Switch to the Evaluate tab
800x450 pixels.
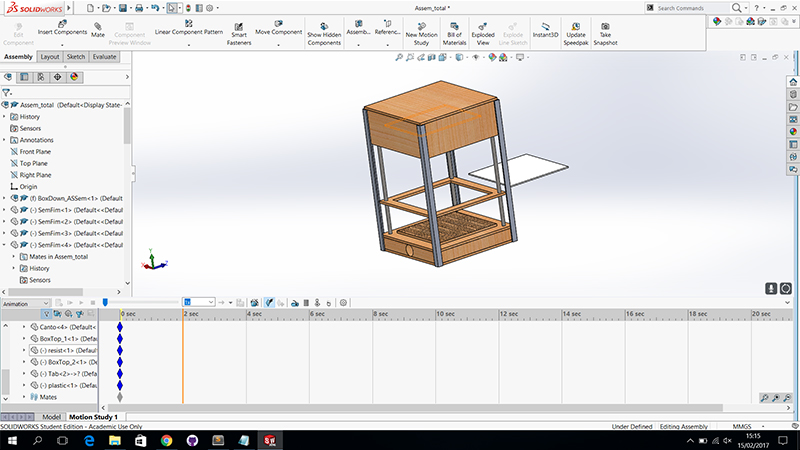(x=105, y=57)
